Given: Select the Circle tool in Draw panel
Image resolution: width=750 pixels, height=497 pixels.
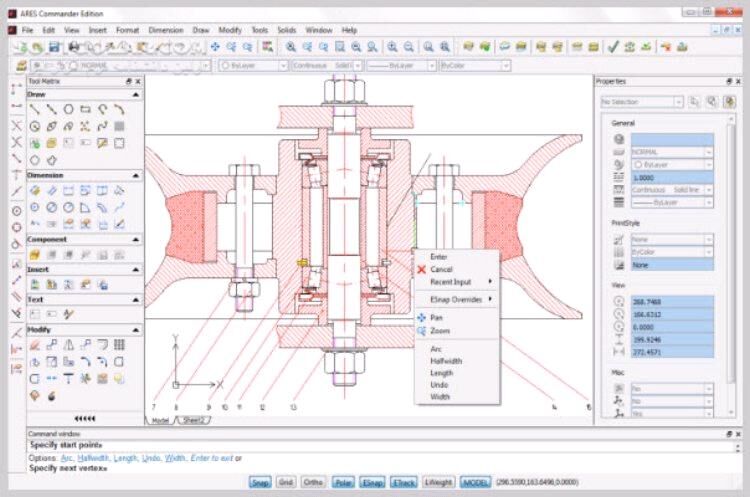Looking at the screenshot, I should tap(69, 110).
